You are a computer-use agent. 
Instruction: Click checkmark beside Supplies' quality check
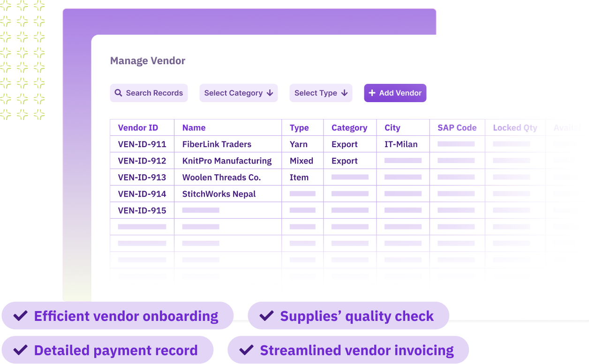[x=266, y=316]
